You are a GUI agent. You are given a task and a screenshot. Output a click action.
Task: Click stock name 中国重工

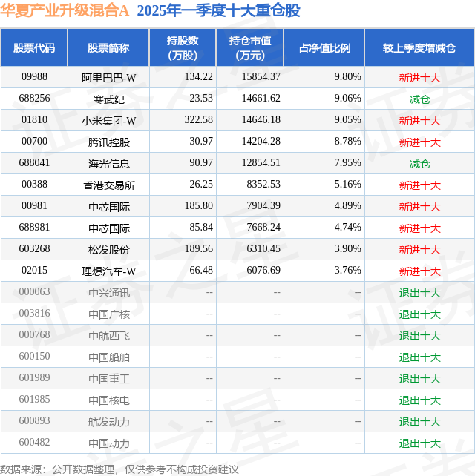click(x=109, y=379)
